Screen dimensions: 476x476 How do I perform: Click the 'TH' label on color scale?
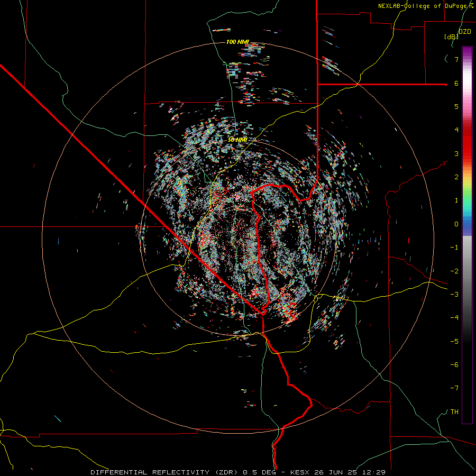454,412
